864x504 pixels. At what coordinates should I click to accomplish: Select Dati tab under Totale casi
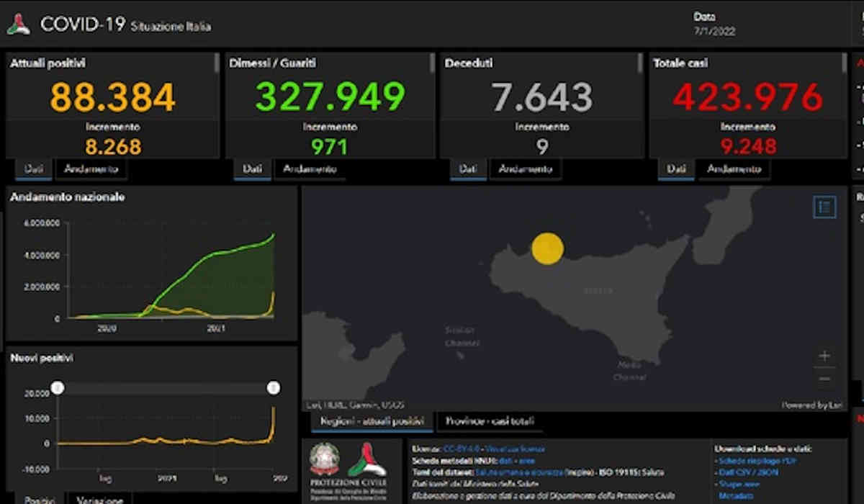[676, 168]
